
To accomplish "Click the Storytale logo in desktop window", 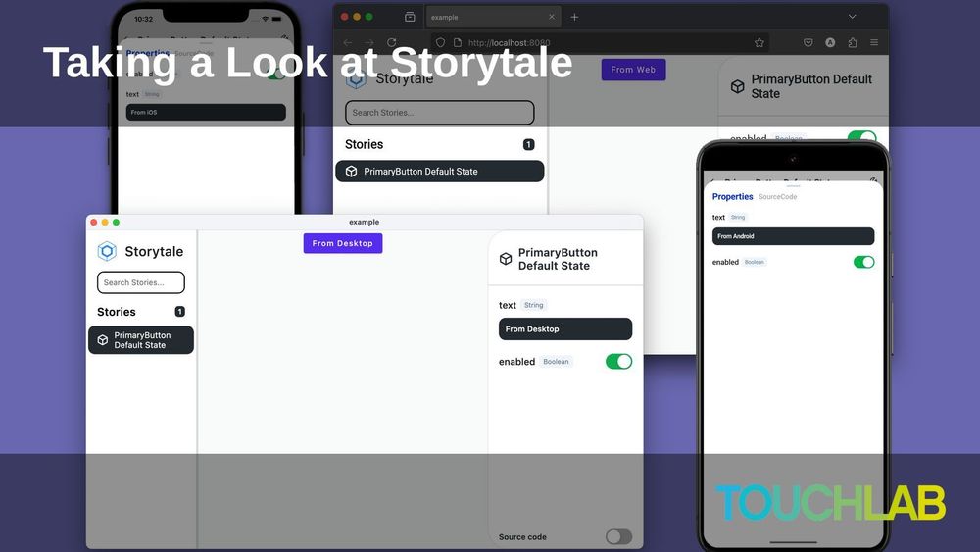I will [x=107, y=251].
